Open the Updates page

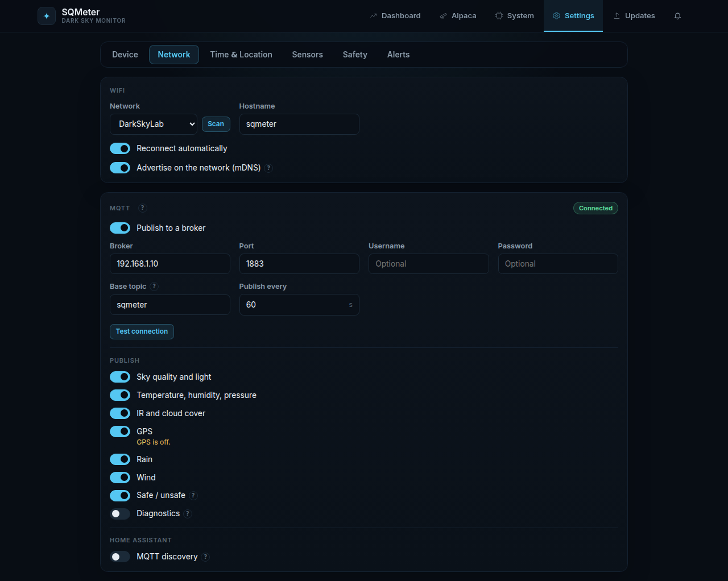[634, 16]
